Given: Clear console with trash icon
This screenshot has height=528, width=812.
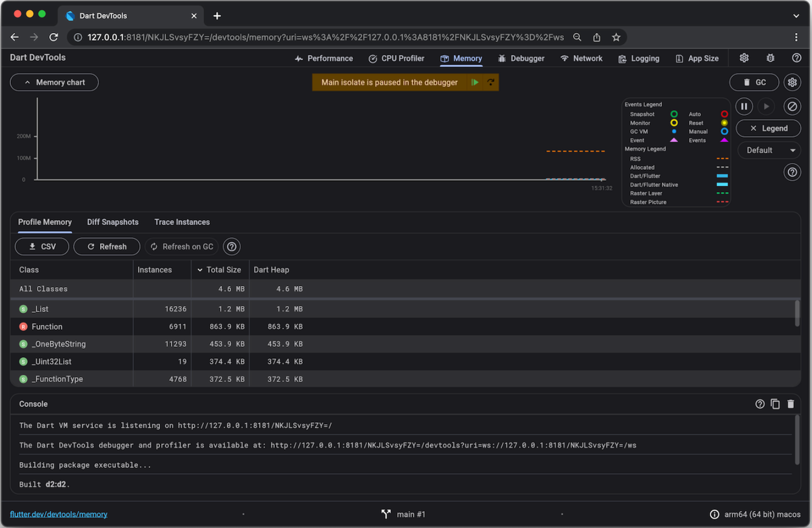Looking at the screenshot, I should (791, 404).
